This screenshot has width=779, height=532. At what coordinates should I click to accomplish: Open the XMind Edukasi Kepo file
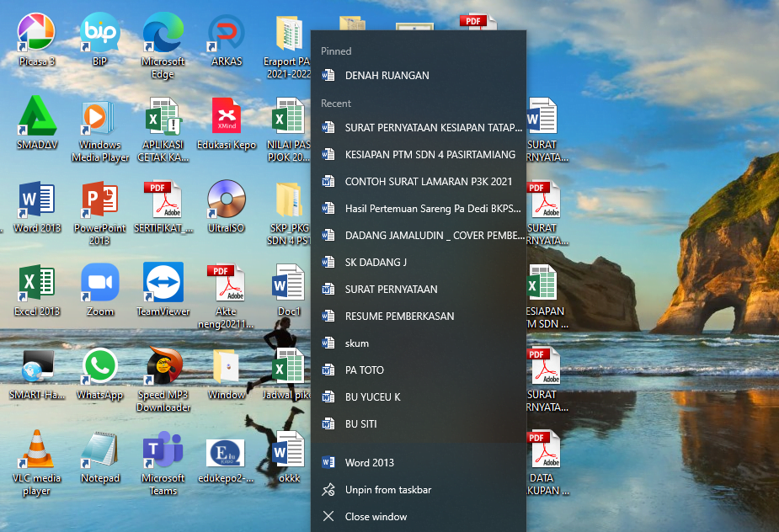pyautogui.click(x=225, y=116)
